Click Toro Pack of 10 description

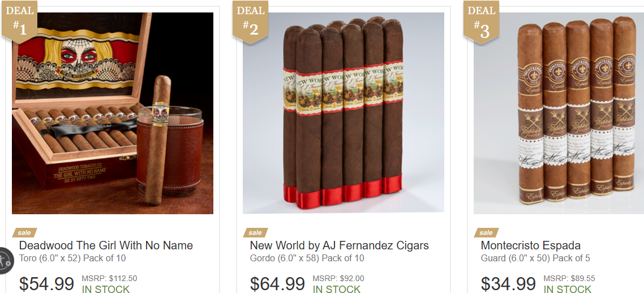(x=72, y=258)
